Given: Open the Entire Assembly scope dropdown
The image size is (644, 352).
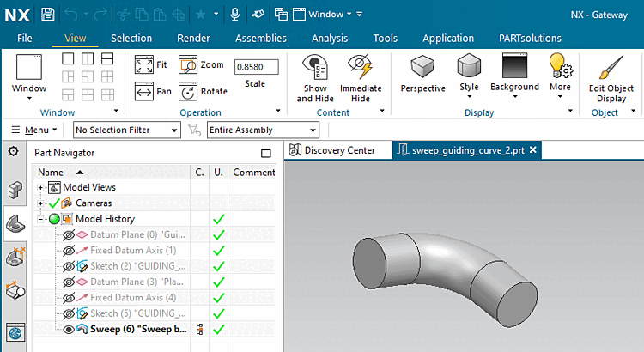Looking at the screenshot, I should point(263,130).
